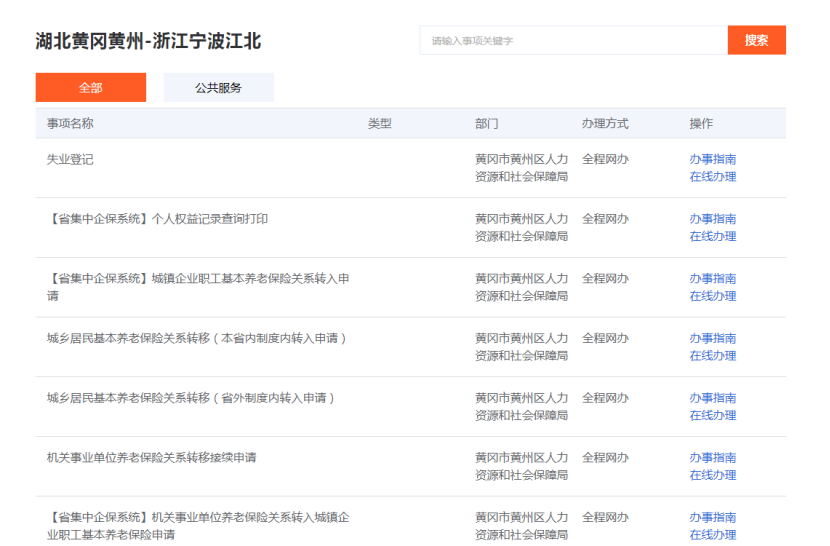Open 在线办理 for 机关事业单位养老保险关系转移接续申请
830x546 pixels.
click(712, 475)
